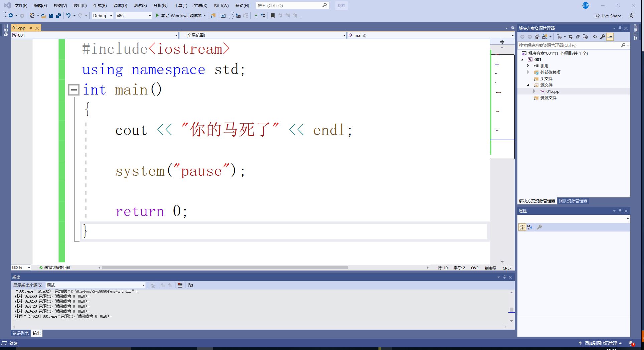Toggle bookmark icon in the toolbar
The height and width of the screenshot is (350, 644).
point(273,16)
